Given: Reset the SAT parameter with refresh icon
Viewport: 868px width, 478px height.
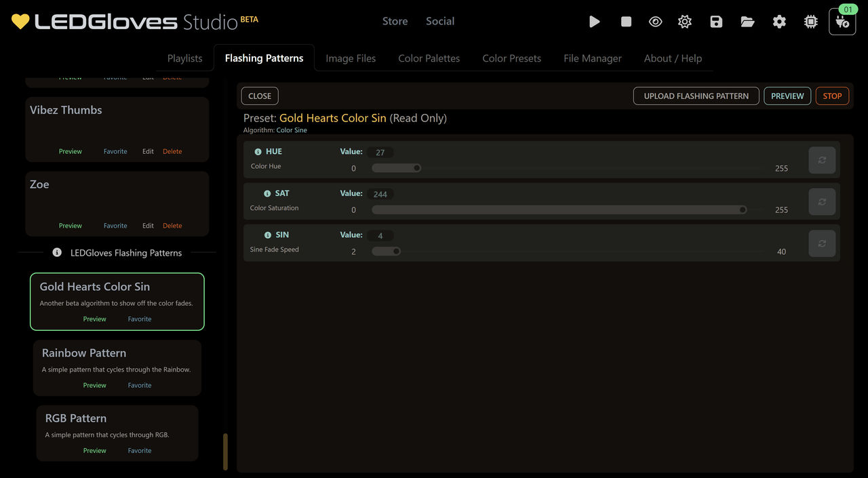Looking at the screenshot, I should pos(822,202).
